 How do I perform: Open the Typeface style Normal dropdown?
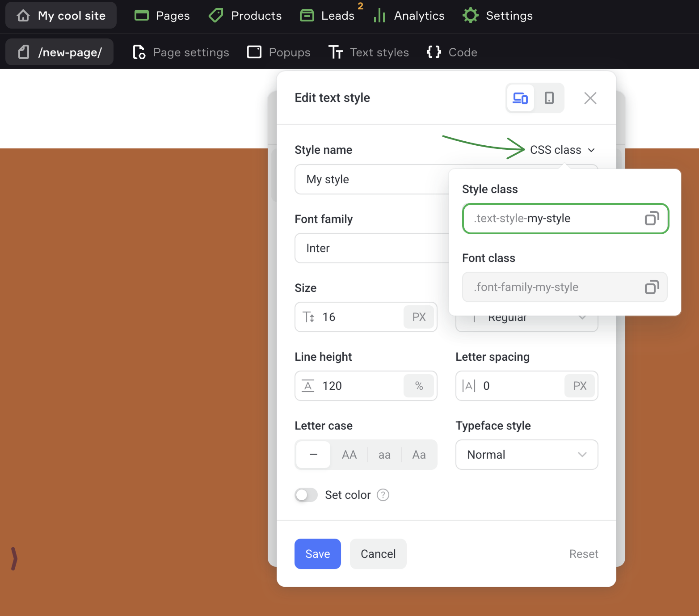coord(526,455)
